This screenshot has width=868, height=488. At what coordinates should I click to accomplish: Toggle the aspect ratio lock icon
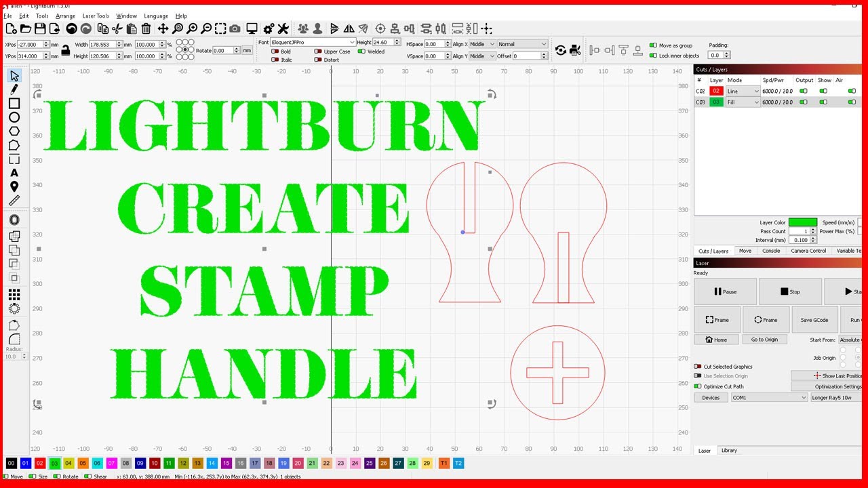pyautogui.click(x=65, y=50)
